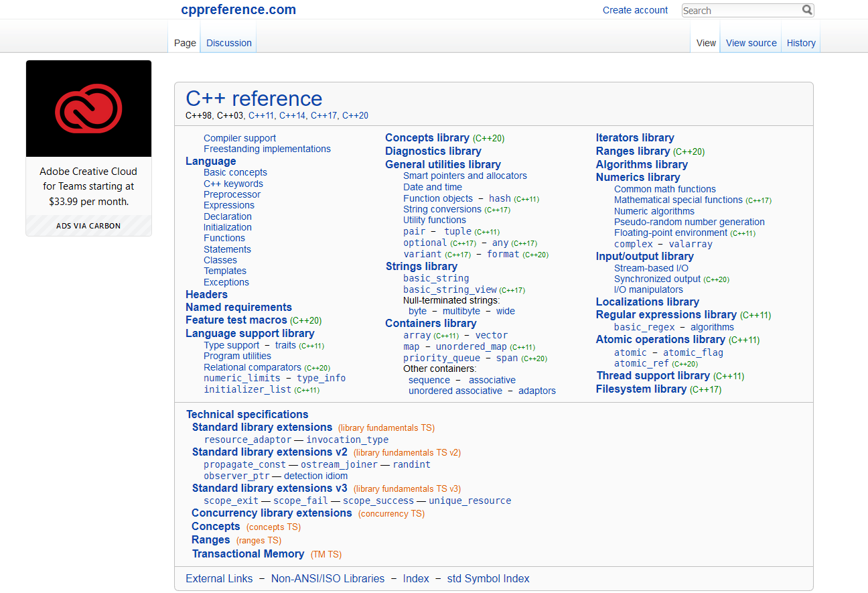The image size is (868, 593).
Task: Open the C++14 version link under title
Action: click(x=293, y=115)
